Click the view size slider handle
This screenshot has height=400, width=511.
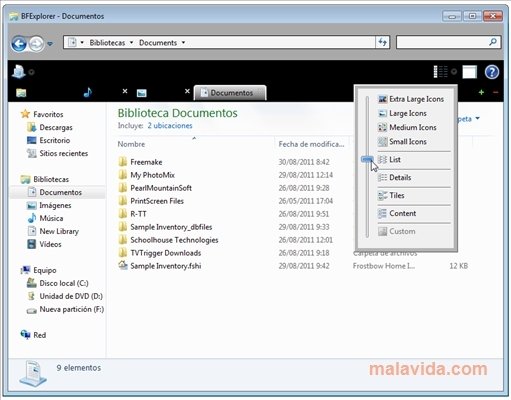pos(367,160)
